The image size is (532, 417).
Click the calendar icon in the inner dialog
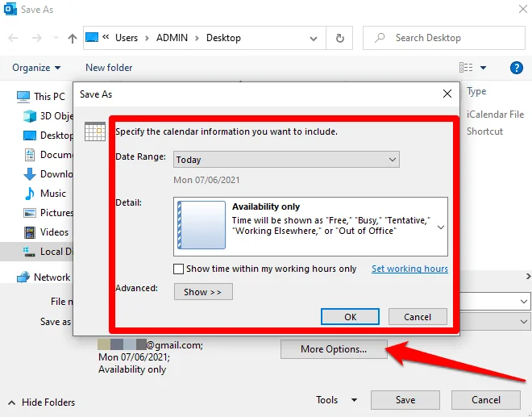point(95,131)
